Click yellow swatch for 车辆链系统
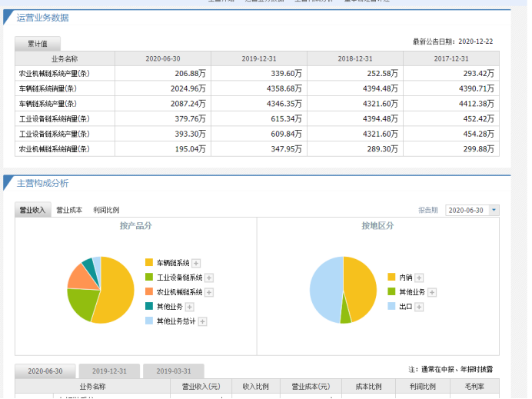 pos(149,262)
